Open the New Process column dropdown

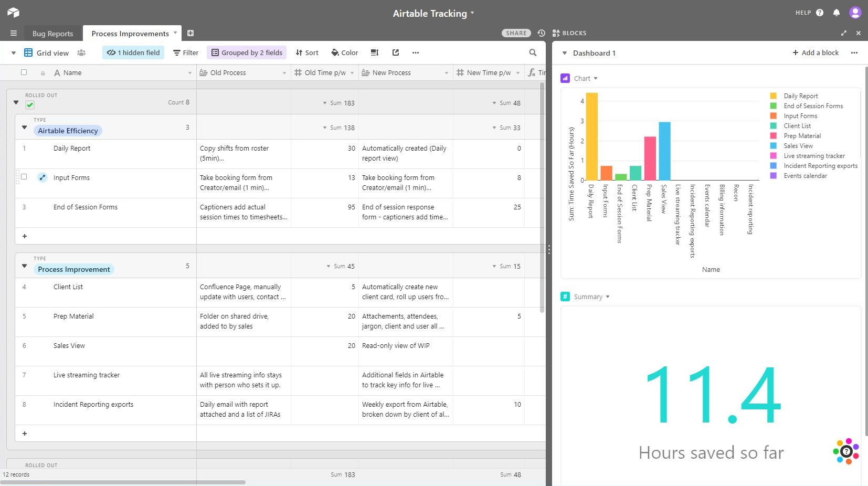click(x=447, y=73)
